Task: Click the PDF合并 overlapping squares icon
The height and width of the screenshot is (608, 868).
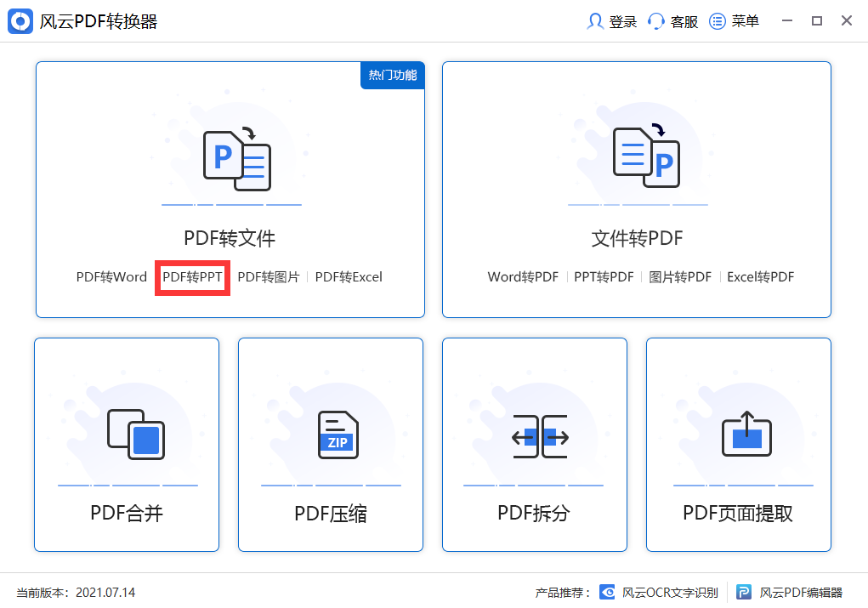Action: (136, 435)
